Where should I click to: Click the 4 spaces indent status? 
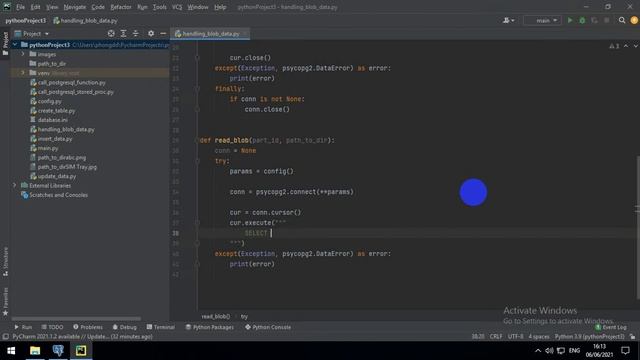pos(539,337)
